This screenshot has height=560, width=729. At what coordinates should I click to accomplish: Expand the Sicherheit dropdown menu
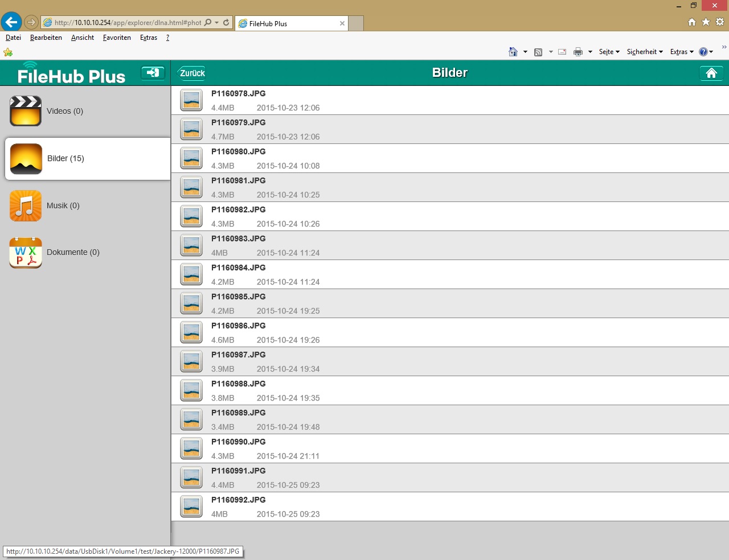coord(645,52)
